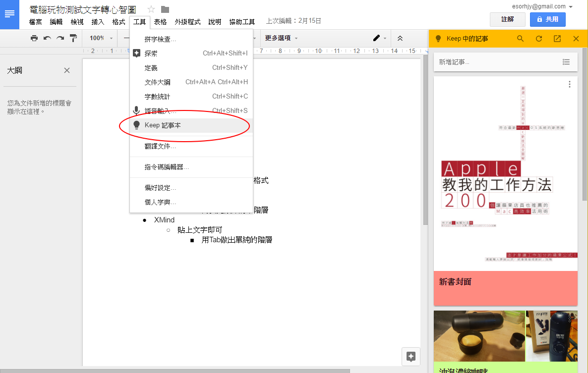Open the 外掛程式 menu
This screenshot has width=588, height=373.
coord(187,22)
